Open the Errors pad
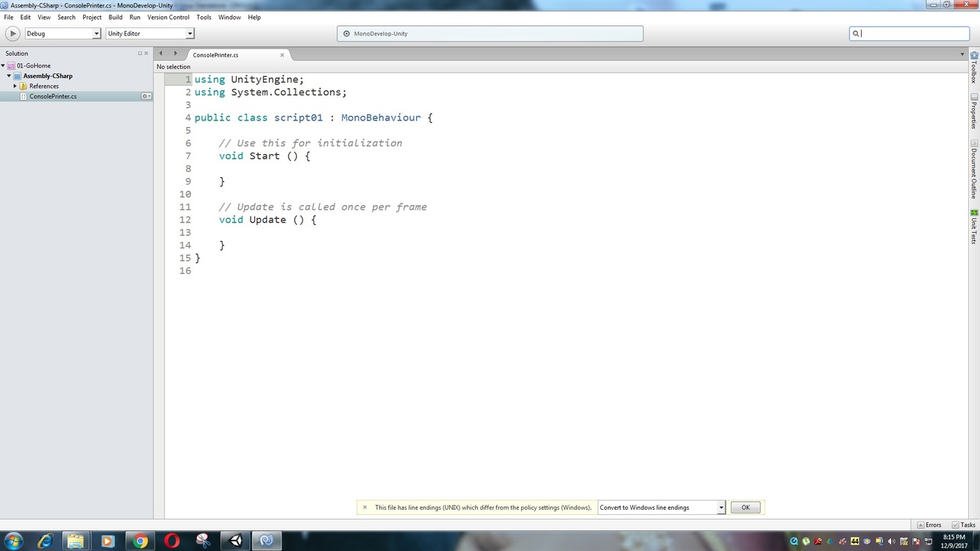The image size is (980, 551). coord(929,525)
